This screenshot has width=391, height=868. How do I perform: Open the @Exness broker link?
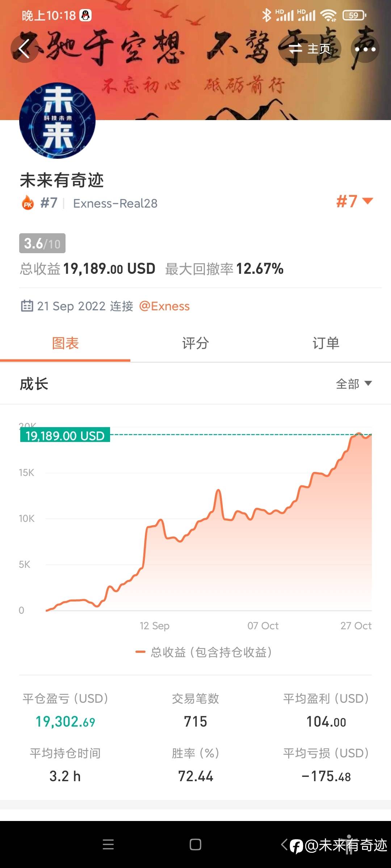click(164, 306)
